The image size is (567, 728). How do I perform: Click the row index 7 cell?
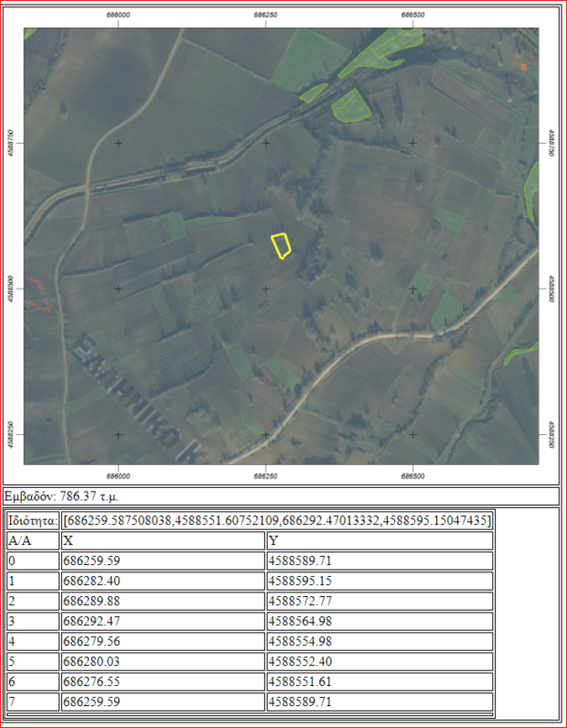tap(31, 702)
